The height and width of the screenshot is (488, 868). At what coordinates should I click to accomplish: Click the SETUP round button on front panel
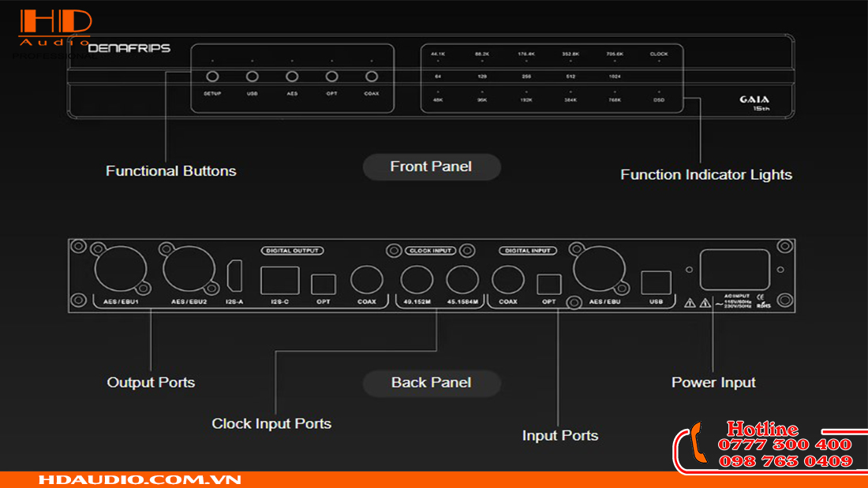(x=212, y=76)
